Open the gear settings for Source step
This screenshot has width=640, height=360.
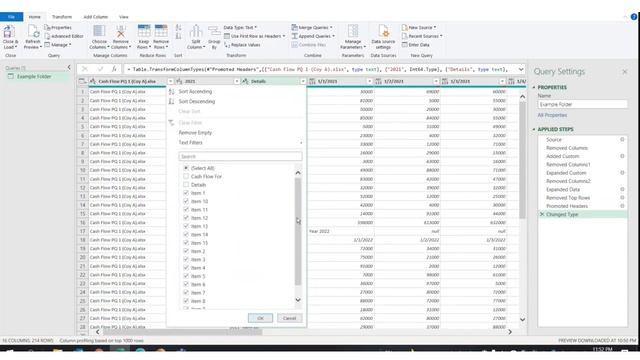pyautogui.click(x=622, y=140)
